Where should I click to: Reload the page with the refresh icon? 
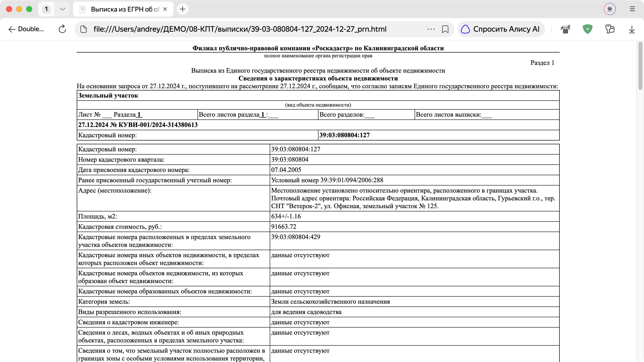point(62,29)
